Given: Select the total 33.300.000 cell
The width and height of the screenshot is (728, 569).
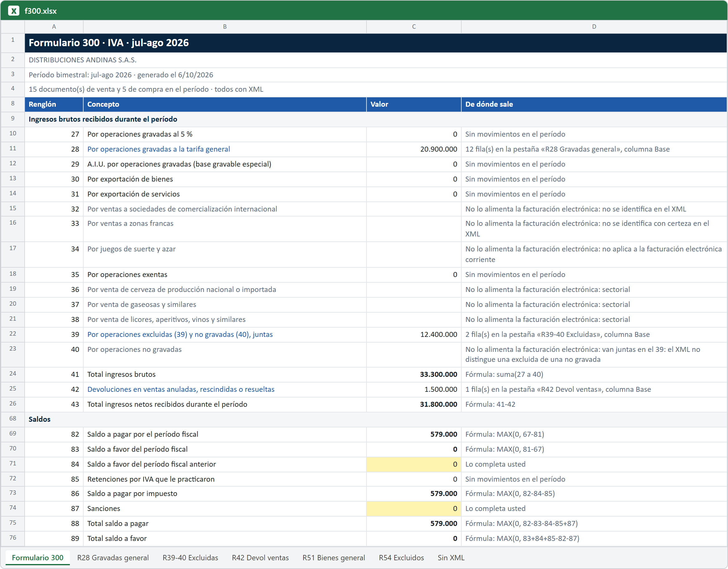Looking at the screenshot, I should [x=414, y=374].
